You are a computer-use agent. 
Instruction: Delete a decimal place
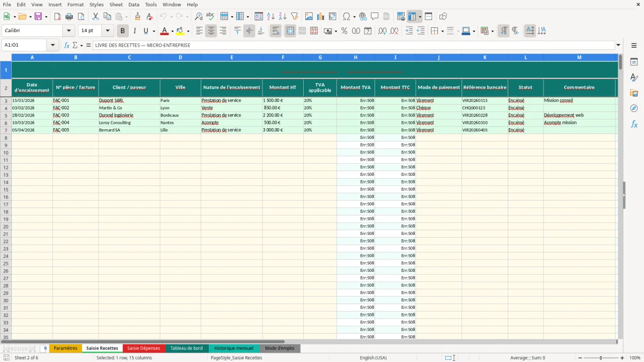[394, 31]
